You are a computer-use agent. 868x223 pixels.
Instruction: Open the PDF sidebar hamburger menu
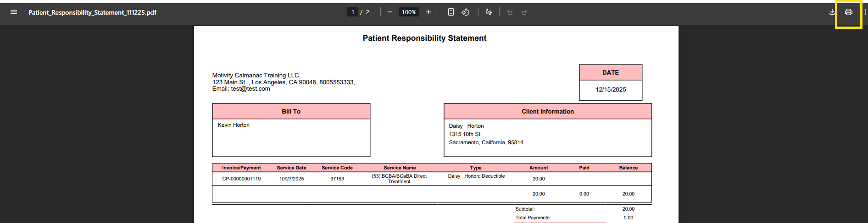pos(14,12)
